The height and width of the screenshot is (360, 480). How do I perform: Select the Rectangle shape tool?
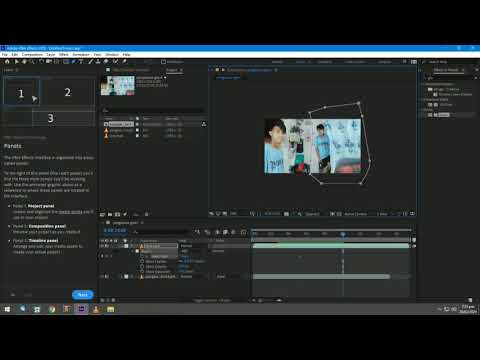[66, 62]
